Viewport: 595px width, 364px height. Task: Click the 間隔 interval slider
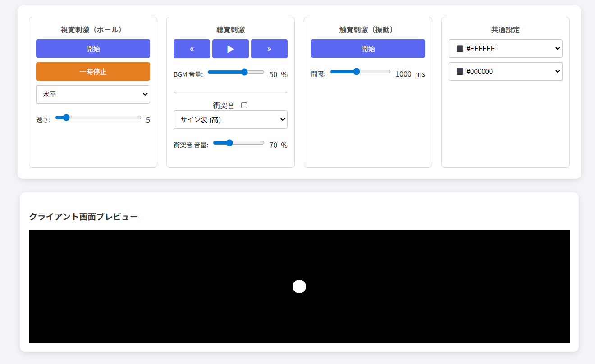pyautogui.click(x=360, y=72)
